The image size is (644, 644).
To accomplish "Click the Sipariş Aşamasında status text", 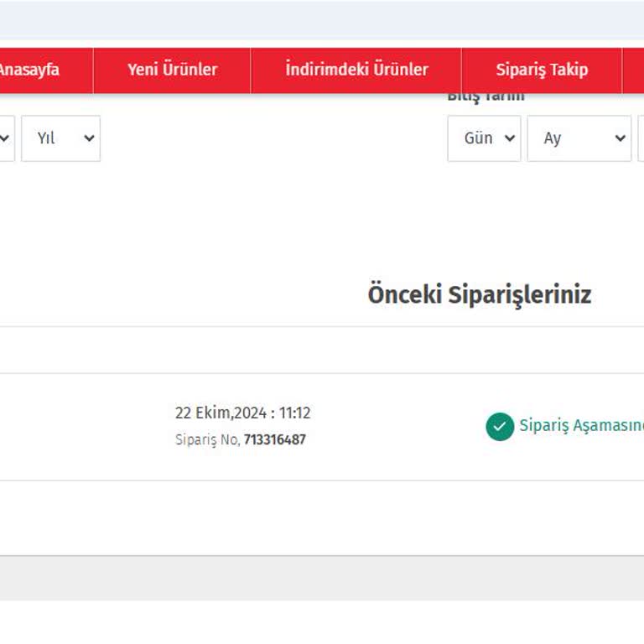I will tap(581, 425).
